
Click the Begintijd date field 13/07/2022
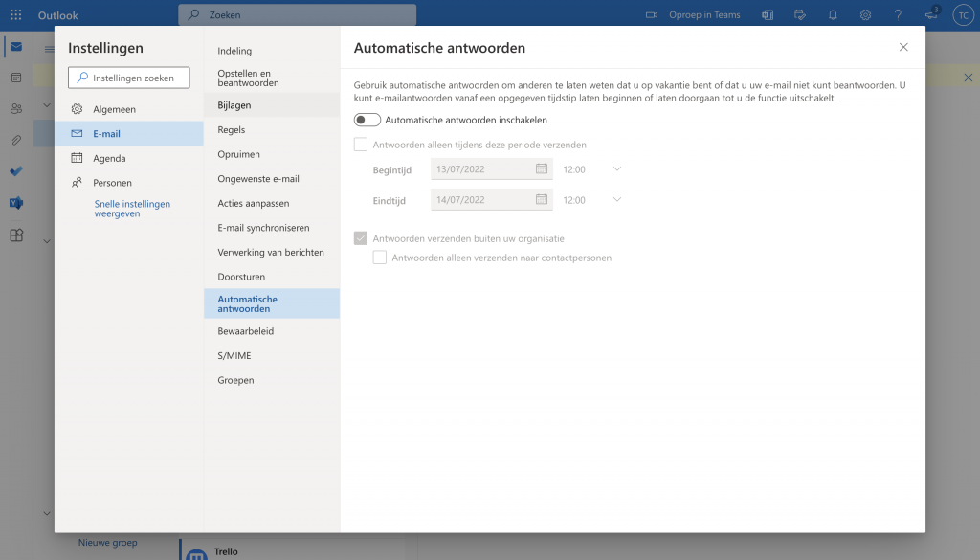tap(491, 168)
